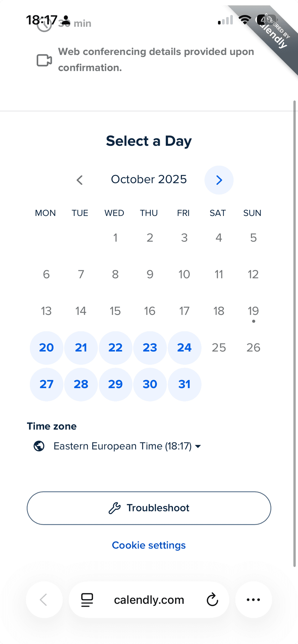Screen dimensions: 298x644
Task: Click the wrench icon in Troubleshoot
Action: 114,508
